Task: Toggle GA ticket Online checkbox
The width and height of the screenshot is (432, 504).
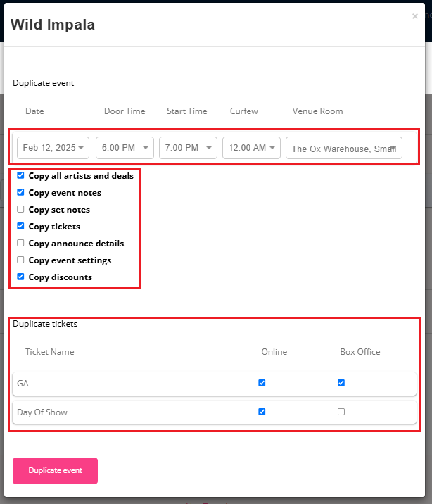Action: click(262, 383)
